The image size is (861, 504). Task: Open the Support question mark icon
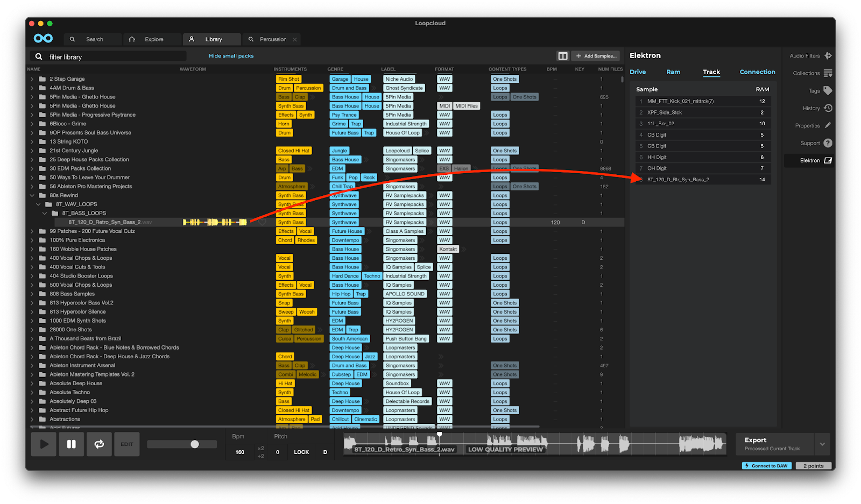(828, 143)
